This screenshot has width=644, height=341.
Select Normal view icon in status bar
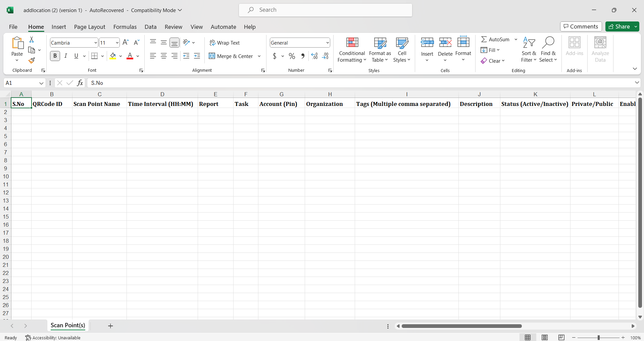(528, 337)
